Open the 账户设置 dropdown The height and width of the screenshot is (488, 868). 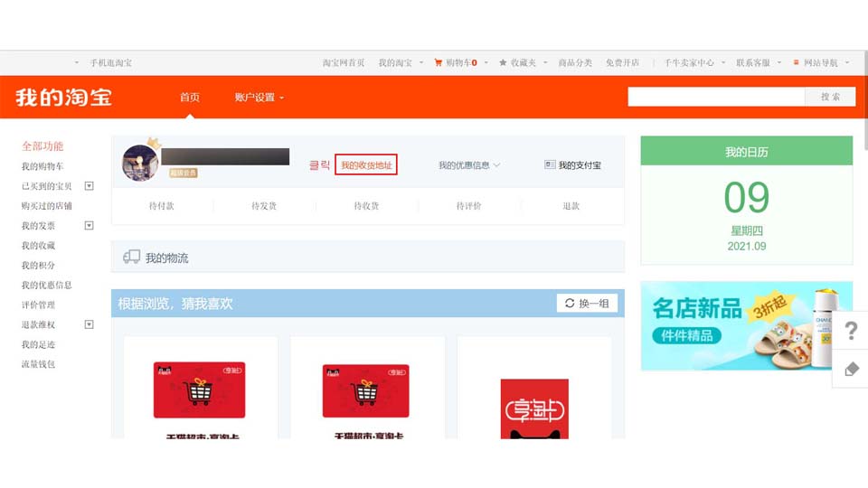(259, 98)
